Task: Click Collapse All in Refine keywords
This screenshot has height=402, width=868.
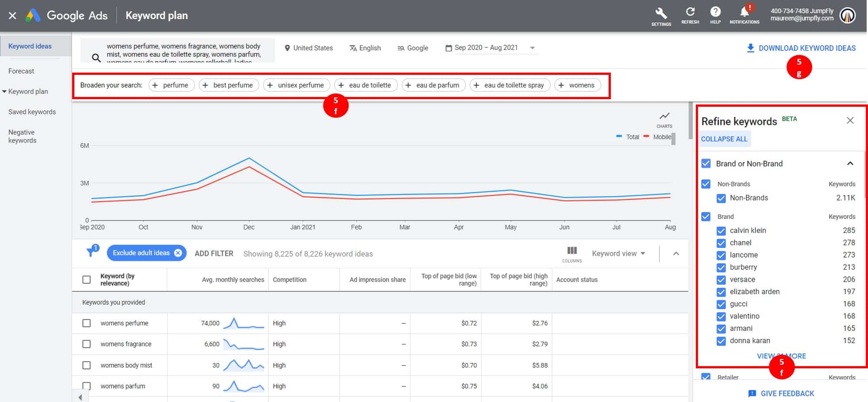Action: (x=724, y=139)
